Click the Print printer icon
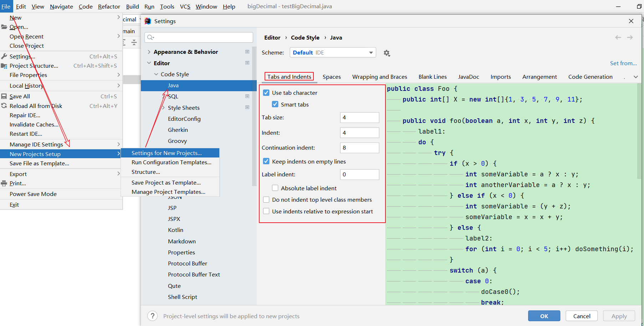 [4, 183]
